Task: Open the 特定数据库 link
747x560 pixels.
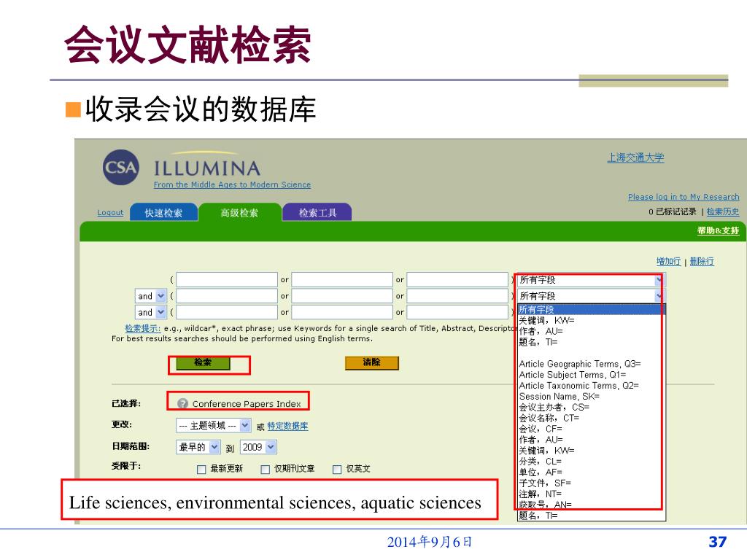Action: [x=287, y=427]
